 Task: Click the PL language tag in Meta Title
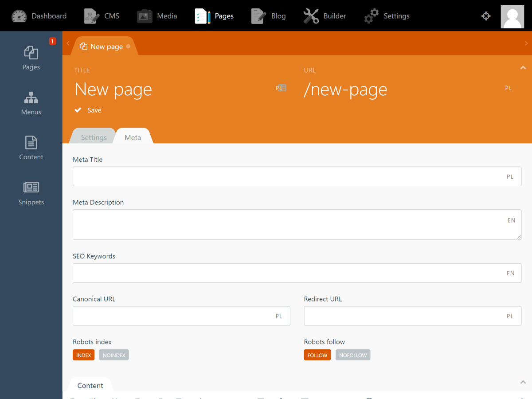point(510,176)
